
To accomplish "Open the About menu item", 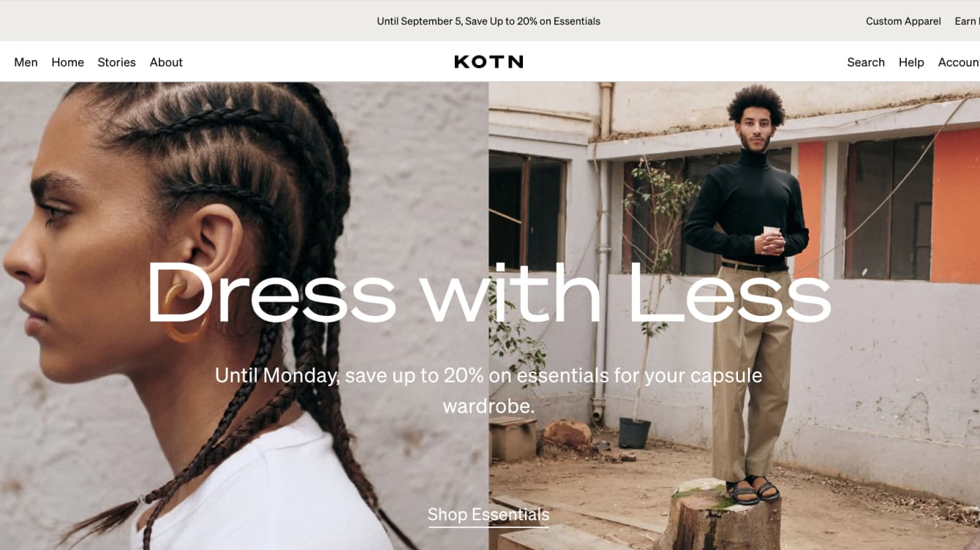I will 166,62.
